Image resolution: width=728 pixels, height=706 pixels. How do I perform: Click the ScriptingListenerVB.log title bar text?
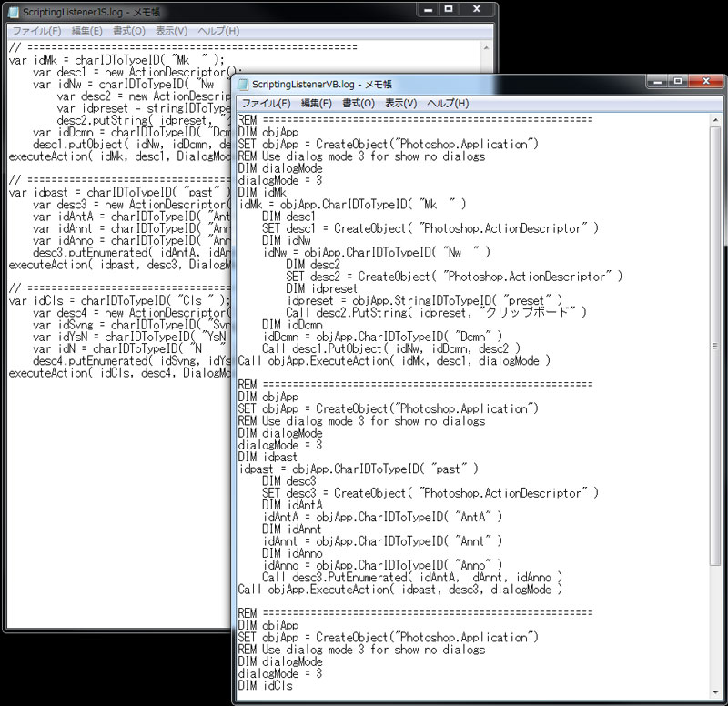pos(321,85)
